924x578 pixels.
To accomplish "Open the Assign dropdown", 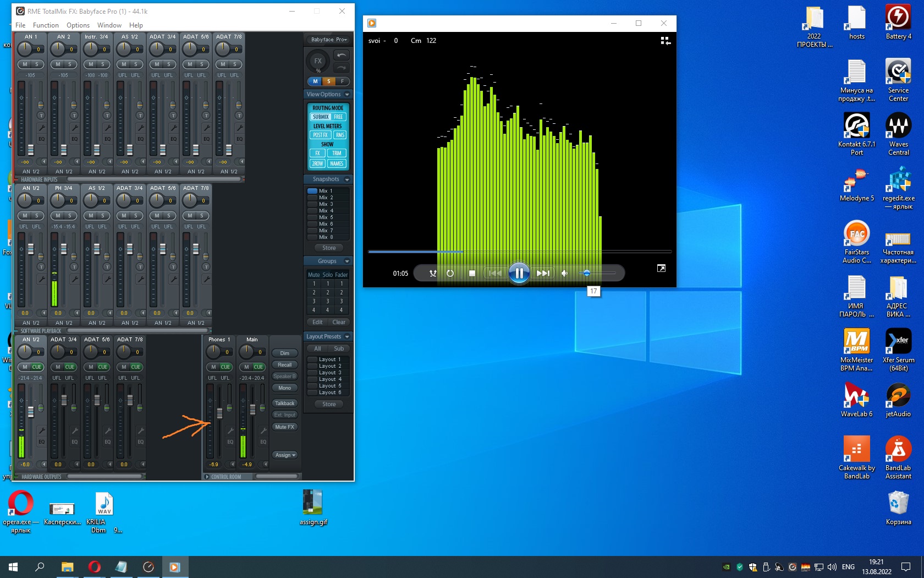I will 285,455.
